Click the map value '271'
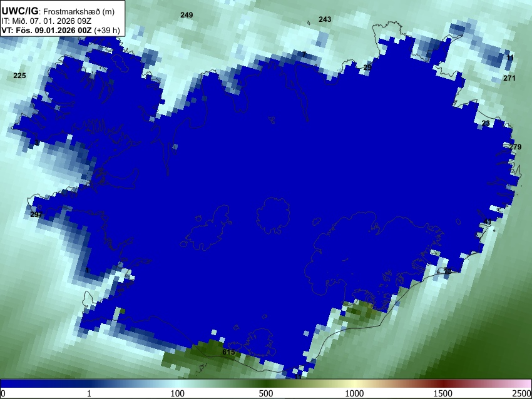The image size is (532, 399). click(x=509, y=78)
